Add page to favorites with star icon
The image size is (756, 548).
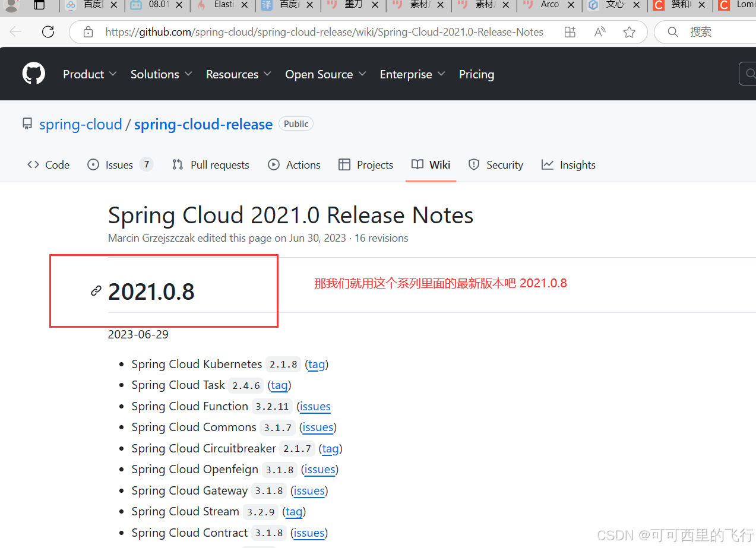coord(630,32)
